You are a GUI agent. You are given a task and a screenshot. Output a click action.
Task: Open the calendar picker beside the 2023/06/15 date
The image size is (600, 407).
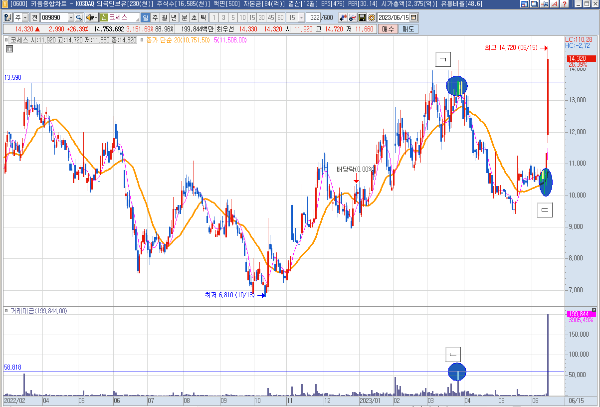pyautogui.click(x=413, y=18)
